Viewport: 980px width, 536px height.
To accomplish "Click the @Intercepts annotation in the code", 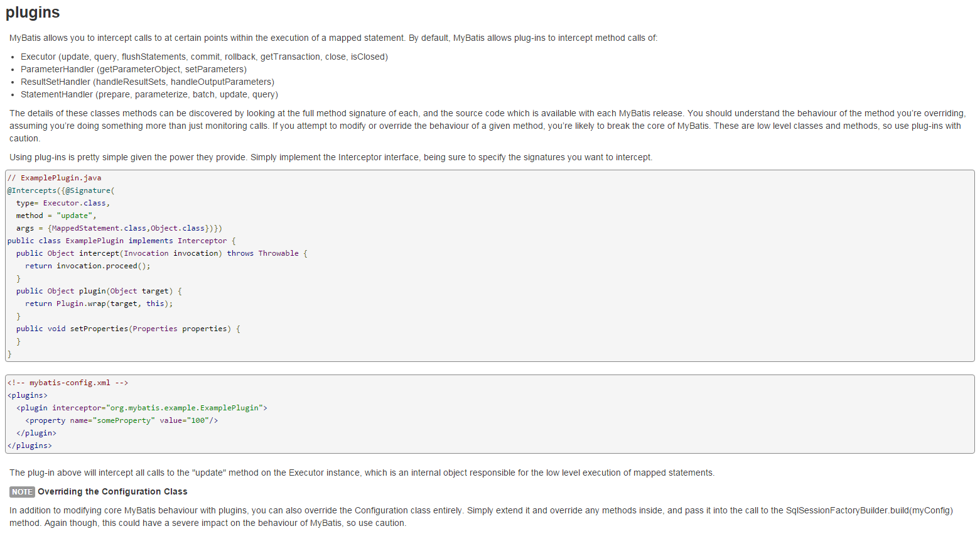I will point(34,191).
